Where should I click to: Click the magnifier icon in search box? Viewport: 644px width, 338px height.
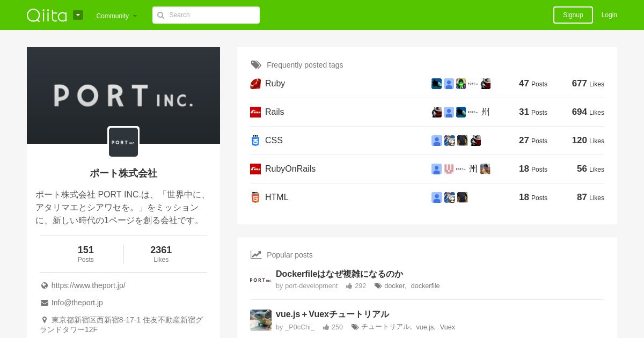[160, 16]
